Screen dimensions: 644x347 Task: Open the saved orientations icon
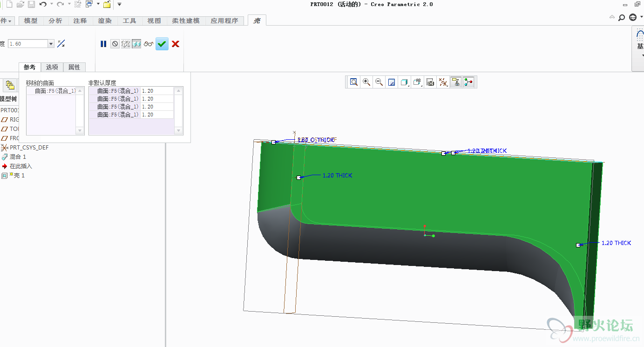coord(418,82)
